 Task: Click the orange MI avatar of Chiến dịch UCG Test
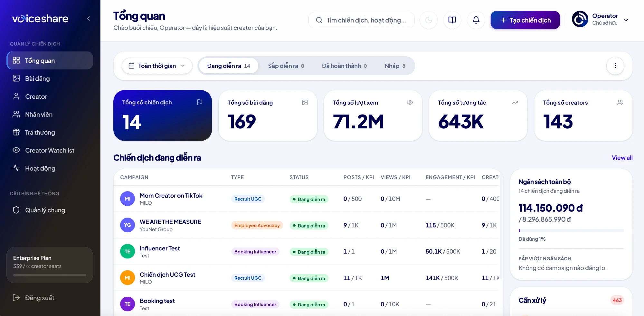coord(128,278)
